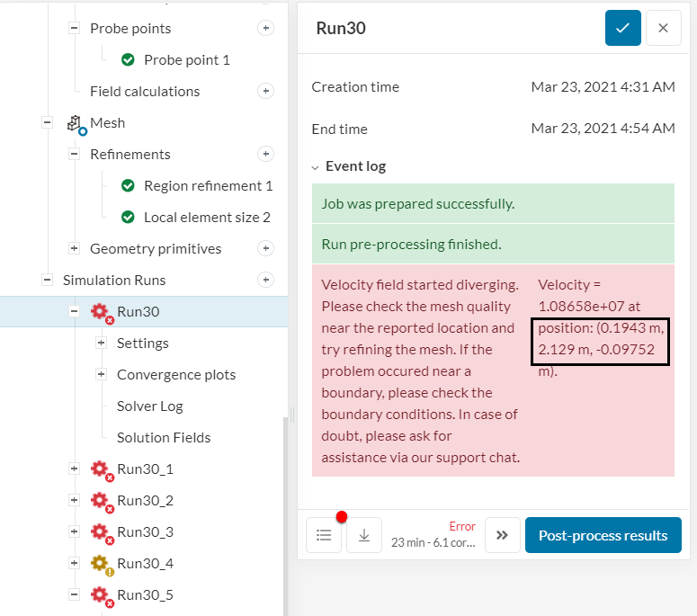Image resolution: width=697 pixels, height=616 pixels.
Task: Expand the Run30_1 simulation run
Action: click(75, 469)
